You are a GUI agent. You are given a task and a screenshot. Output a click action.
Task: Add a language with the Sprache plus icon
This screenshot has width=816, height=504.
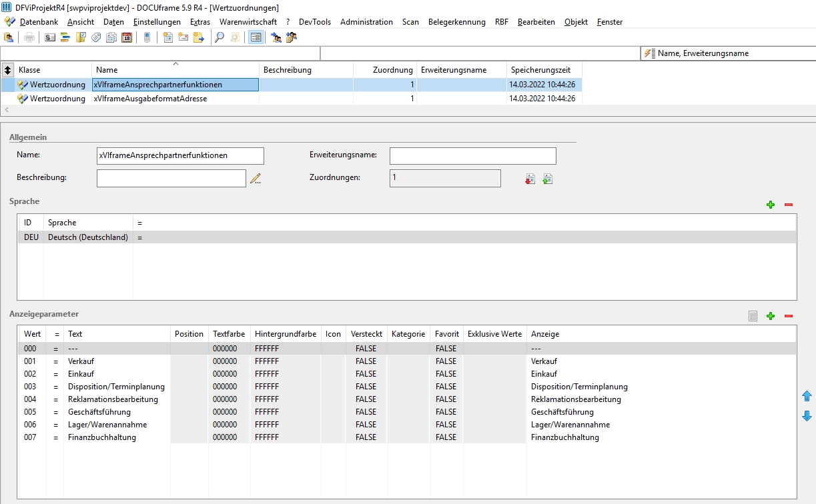771,205
